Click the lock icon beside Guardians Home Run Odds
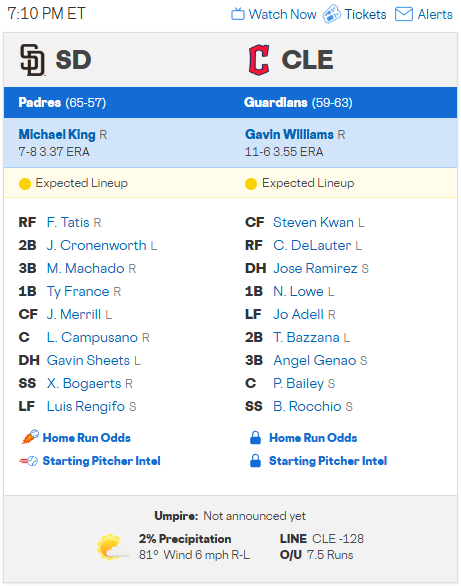This screenshot has height=586, width=461. click(255, 437)
